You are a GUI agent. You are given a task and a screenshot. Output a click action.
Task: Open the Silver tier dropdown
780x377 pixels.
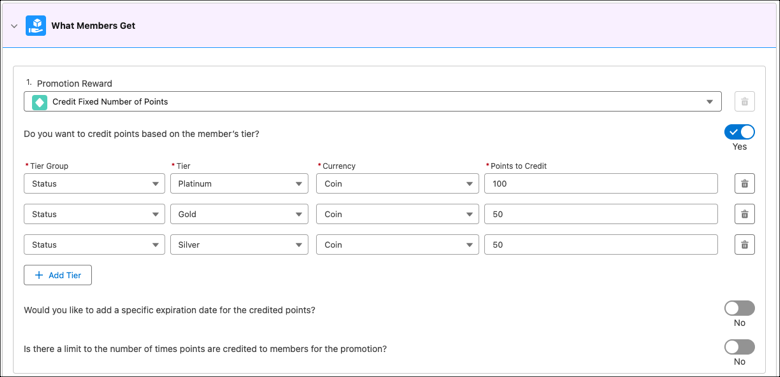coord(240,245)
